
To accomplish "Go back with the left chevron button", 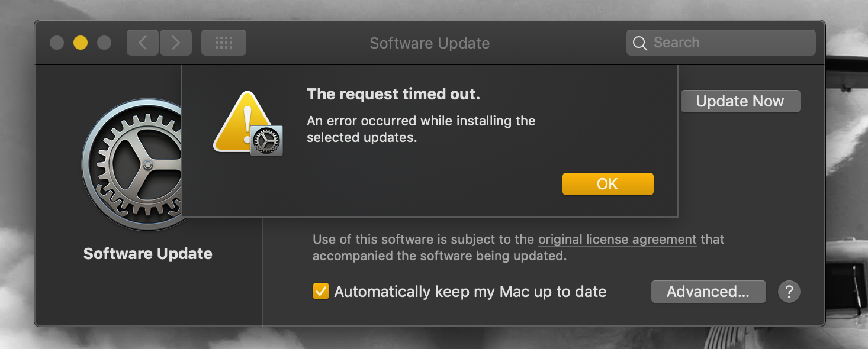I will [143, 43].
